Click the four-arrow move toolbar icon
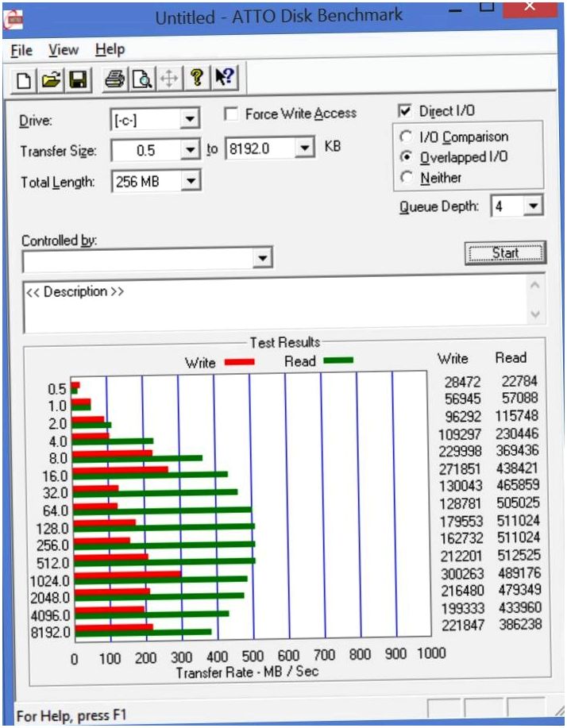 (x=169, y=79)
